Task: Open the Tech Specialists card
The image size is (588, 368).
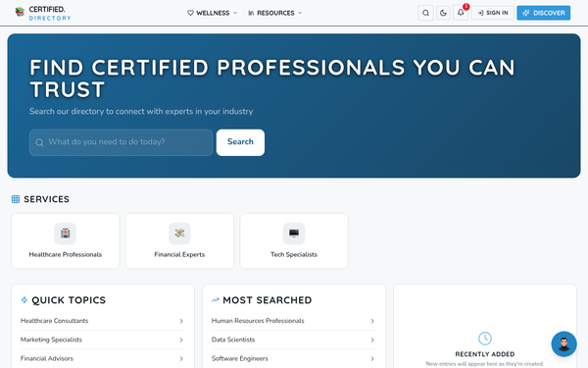Action: (294, 241)
